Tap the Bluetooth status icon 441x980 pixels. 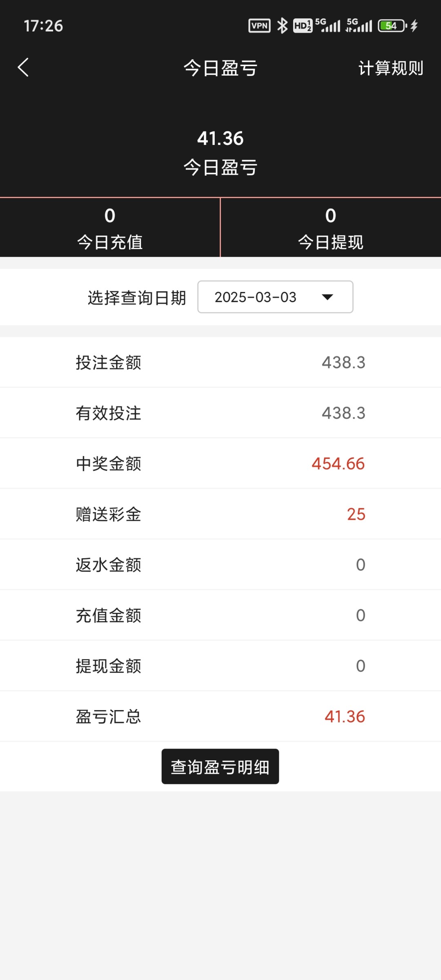click(282, 26)
